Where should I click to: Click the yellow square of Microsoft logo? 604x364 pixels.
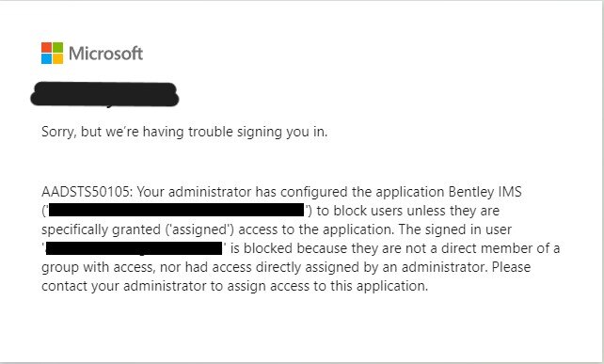pos(57,59)
